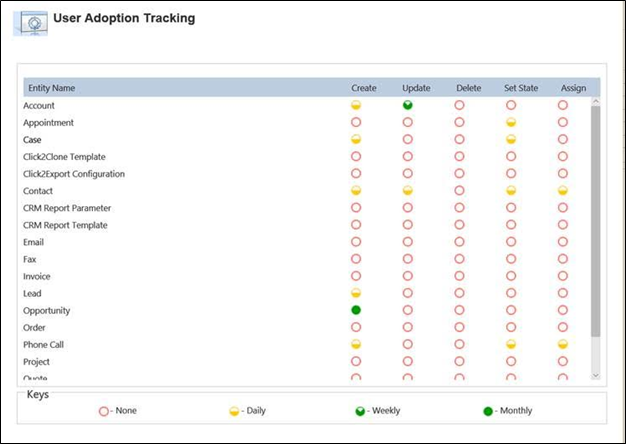Toggle Fax's Set State status circle
626x444 pixels.
tap(511, 259)
